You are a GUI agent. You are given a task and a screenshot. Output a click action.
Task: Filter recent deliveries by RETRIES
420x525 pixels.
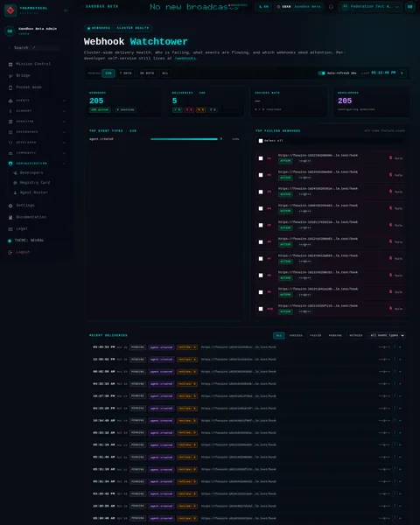(356, 335)
